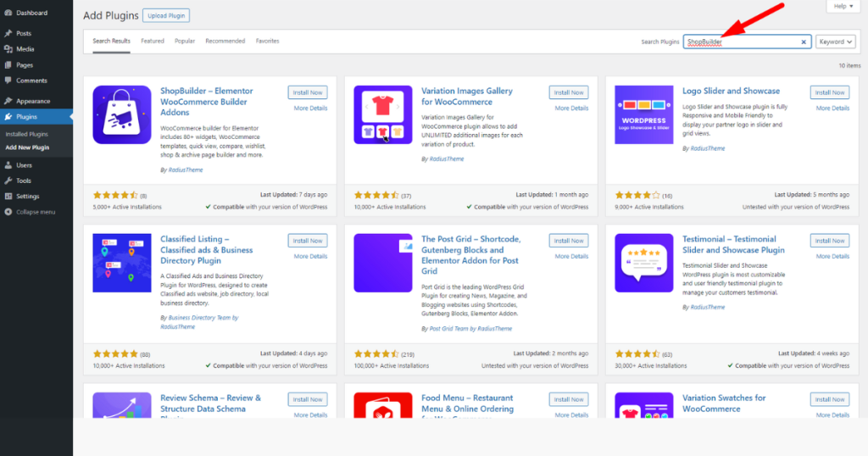Click the Media icon in sidebar
868x456 pixels.
pos(8,49)
